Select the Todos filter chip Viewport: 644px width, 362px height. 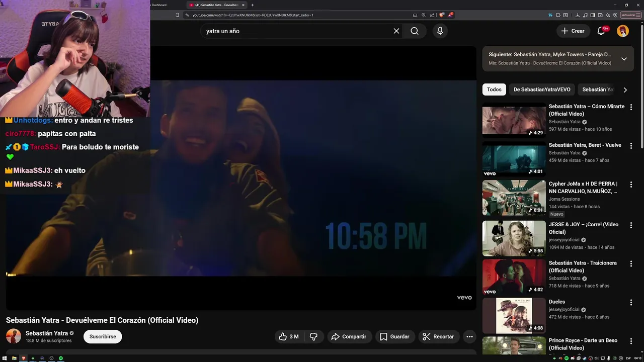click(494, 89)
